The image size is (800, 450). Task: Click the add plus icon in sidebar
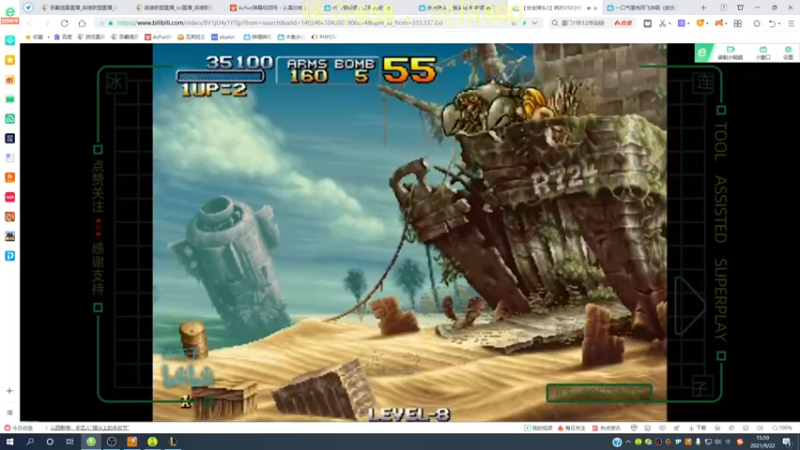click(x=9, y=391)
